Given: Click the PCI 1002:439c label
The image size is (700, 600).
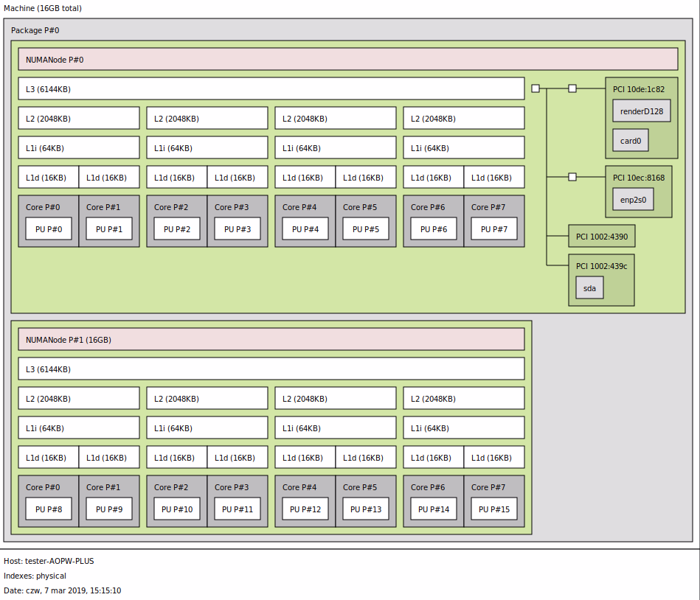Looking at the screenshot, I should coord(601,266).
